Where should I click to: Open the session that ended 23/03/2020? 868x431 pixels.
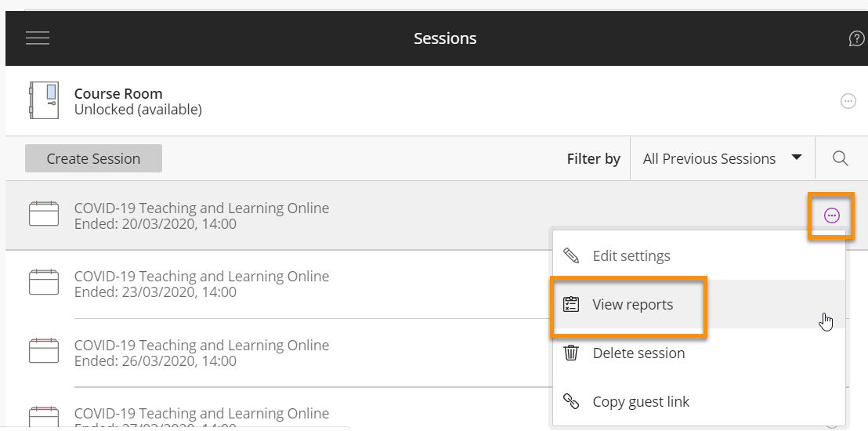[201, 277]
